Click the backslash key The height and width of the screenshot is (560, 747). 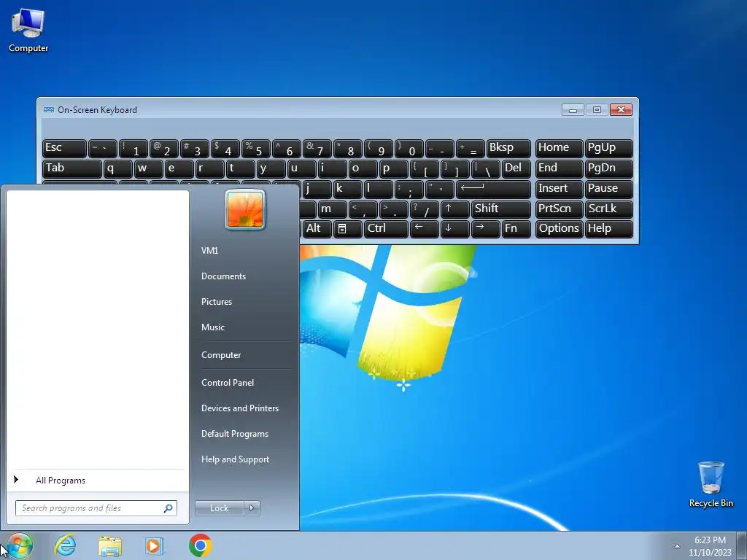click(485, 168)
